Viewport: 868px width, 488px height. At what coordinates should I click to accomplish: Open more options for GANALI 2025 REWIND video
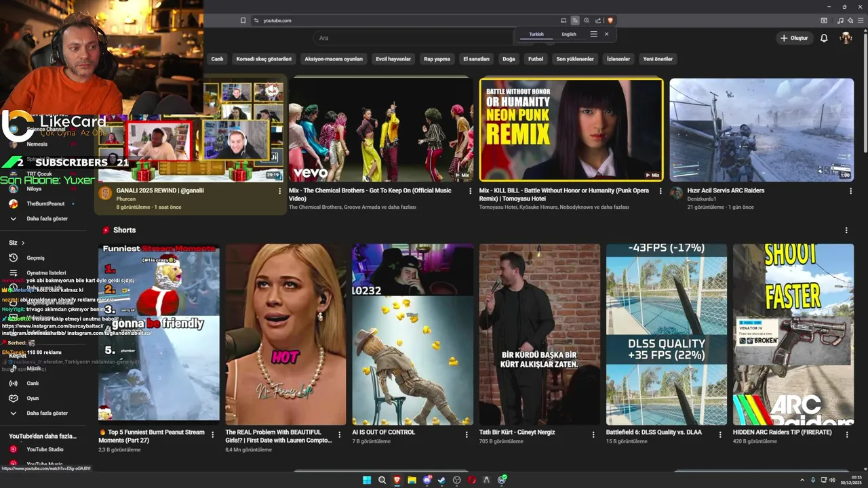279,191
